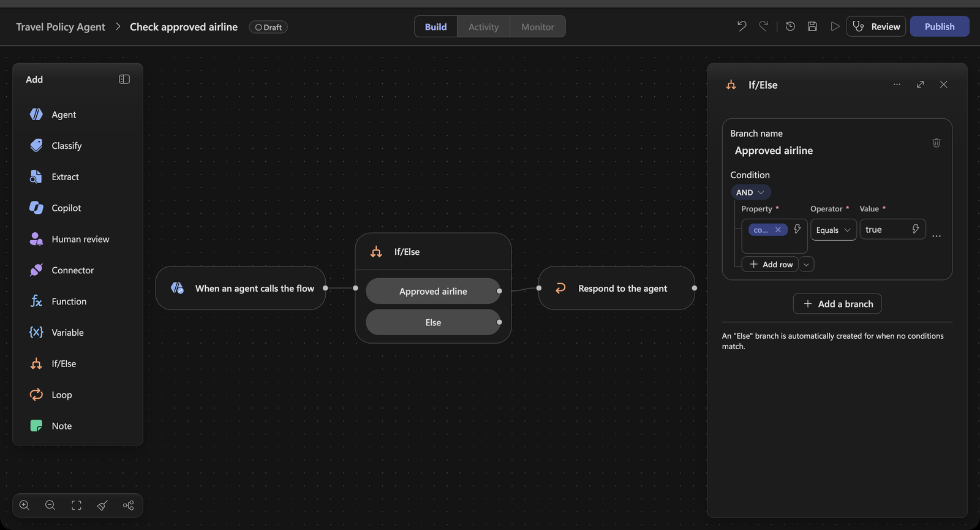This screenshot has height=530, width=980.
Task: Click Add a branch button
Action: pyautogui.click(x=837, y=304)
